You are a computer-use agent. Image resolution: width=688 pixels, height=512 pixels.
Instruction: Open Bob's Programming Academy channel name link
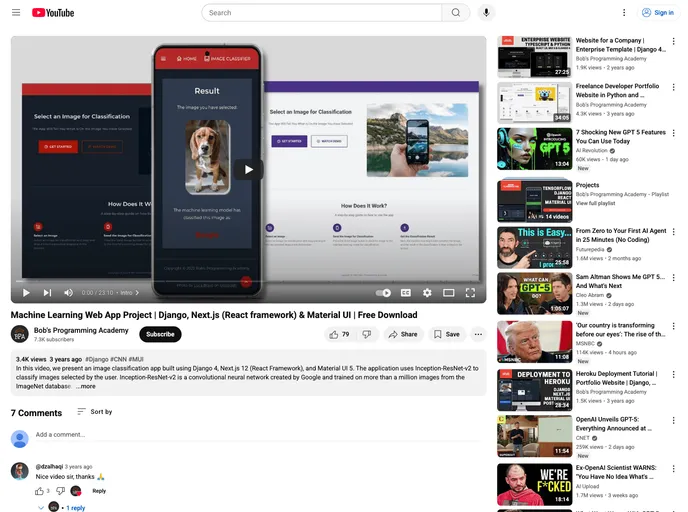pos(81,330)
